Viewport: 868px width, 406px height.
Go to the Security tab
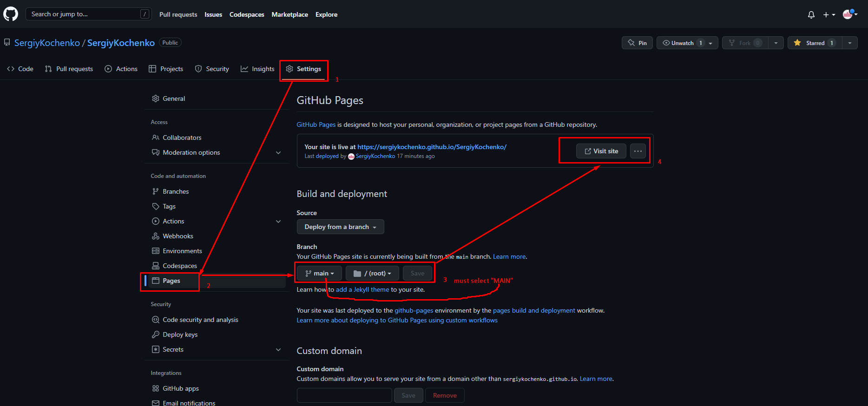[212, 69]
